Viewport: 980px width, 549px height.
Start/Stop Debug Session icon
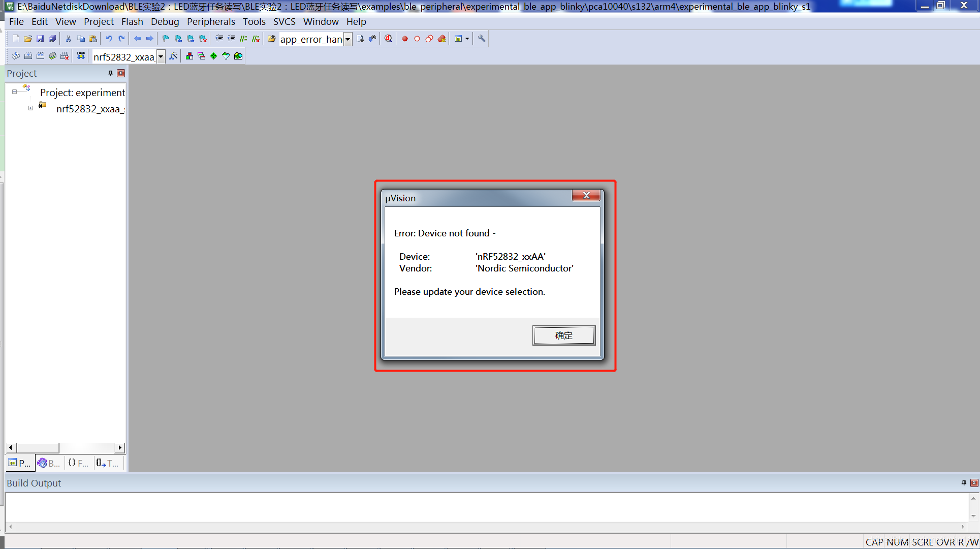(389, 39)
